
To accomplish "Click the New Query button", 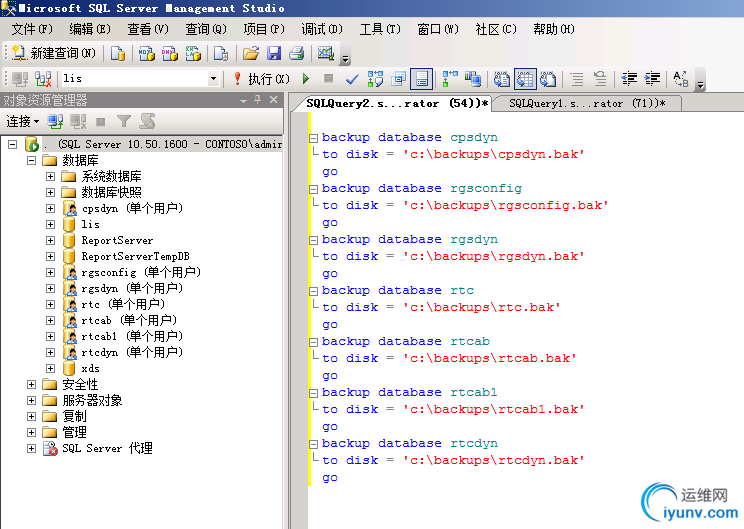I will tap(54, 53).
